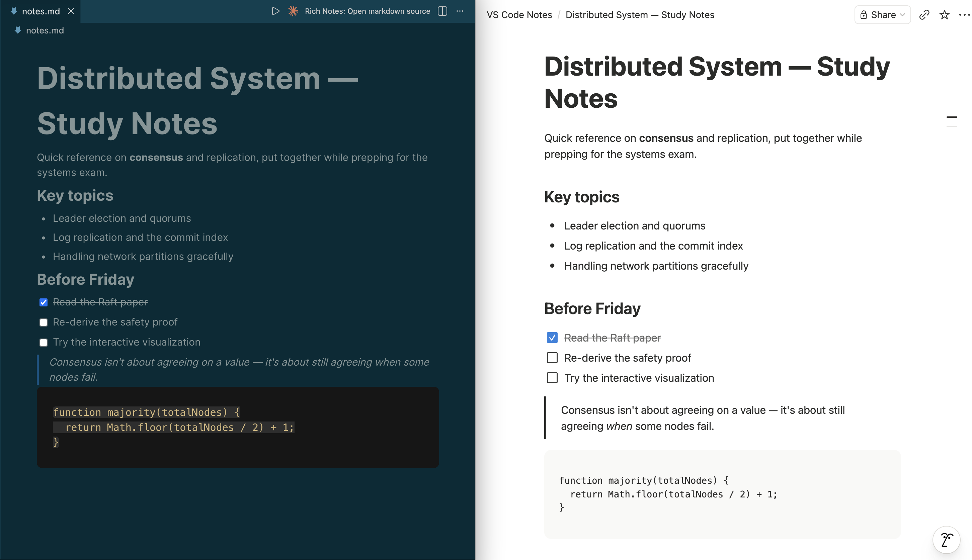Image resolution: width=972 pixels, height=560 pixels.
Task: Click 'Handling network partitions gracefully' in Notion
Action: [656, 266]
